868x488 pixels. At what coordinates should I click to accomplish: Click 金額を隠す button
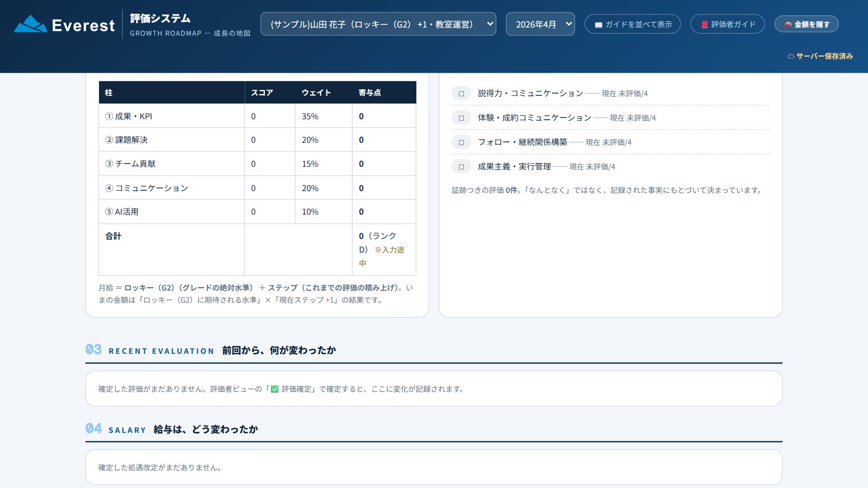pyautogui.click(x=807, y=24)
